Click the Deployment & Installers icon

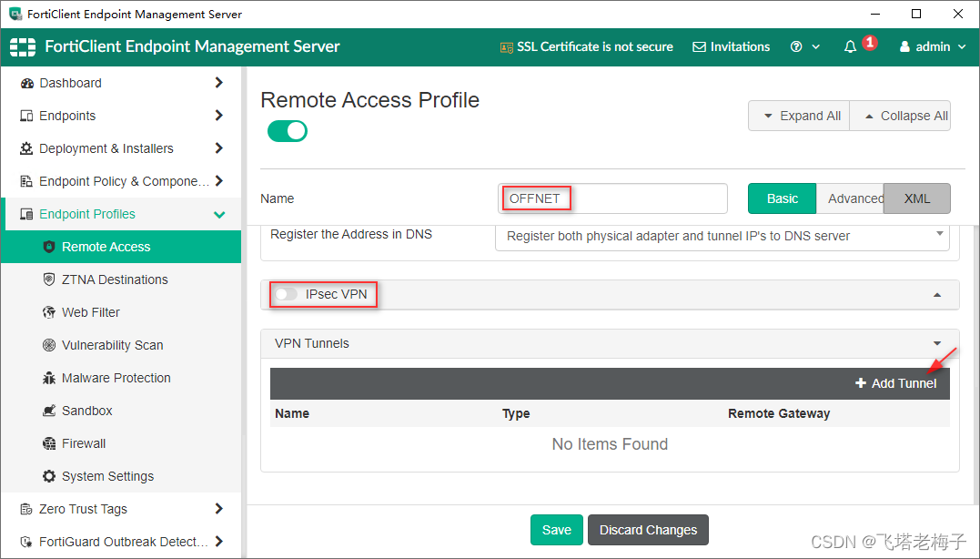(x=26, y=148)
